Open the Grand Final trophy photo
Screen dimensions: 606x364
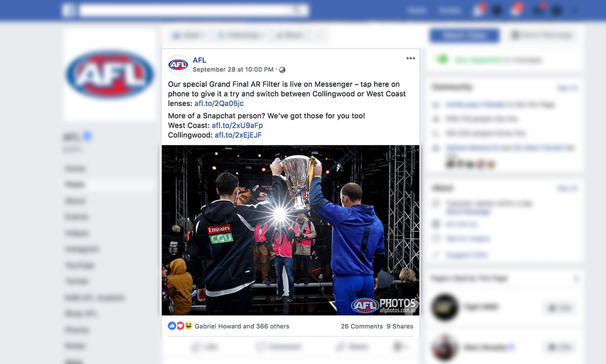[x=291, y=230]
